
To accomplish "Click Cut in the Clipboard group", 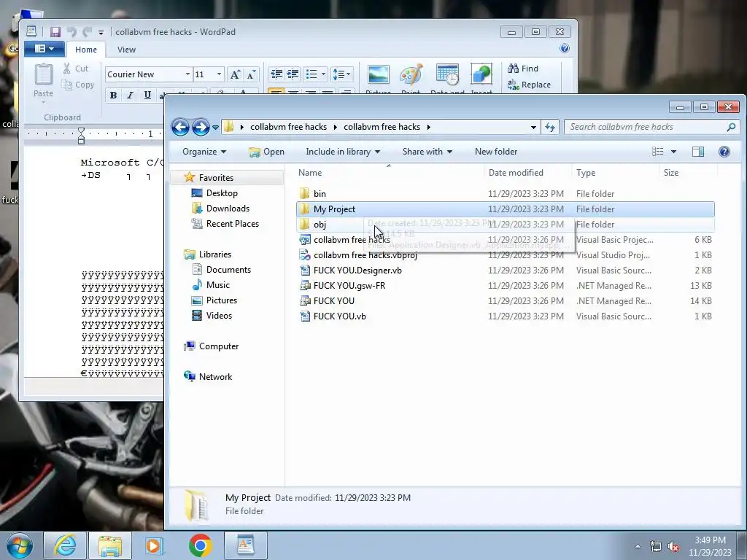I will (x=76, y=69).
